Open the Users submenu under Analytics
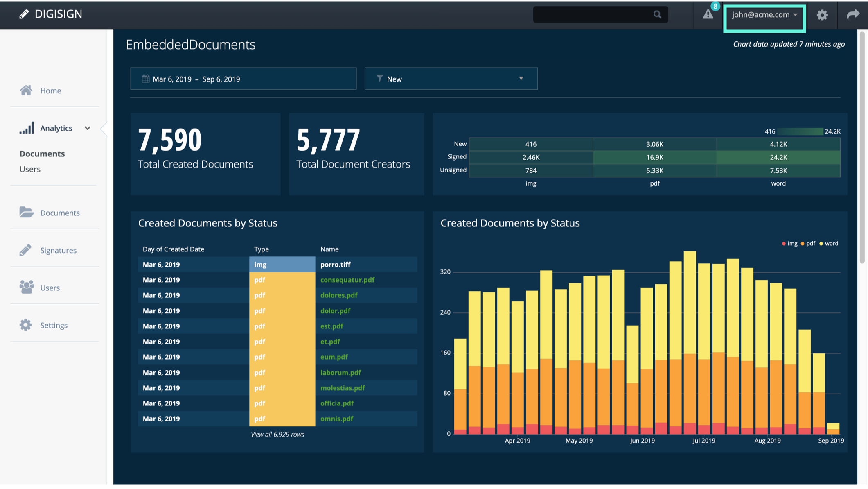Viewport: 868px width, 489px height. (30, 169)
